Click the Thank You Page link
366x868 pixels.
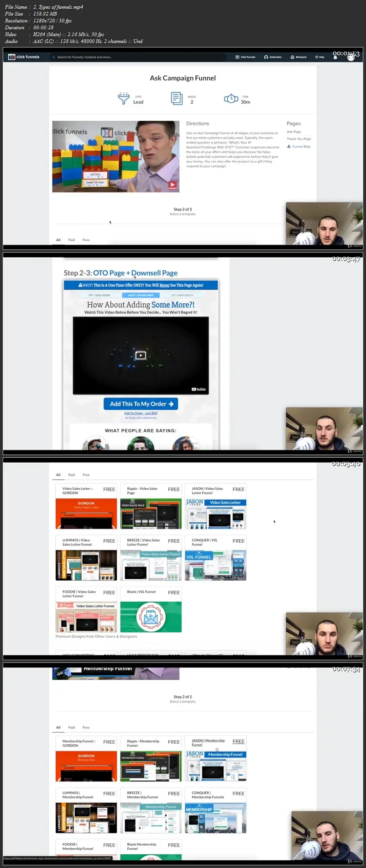[x=299, y=139]
